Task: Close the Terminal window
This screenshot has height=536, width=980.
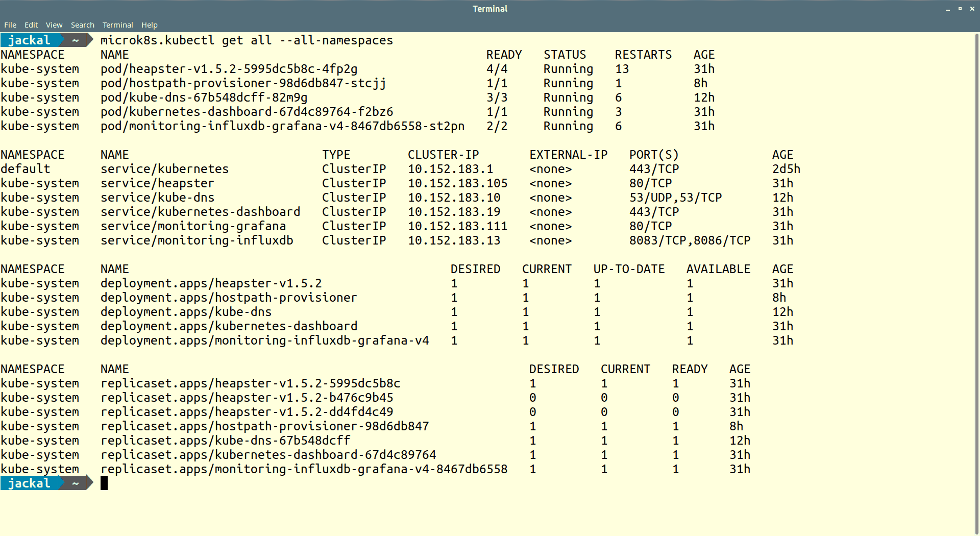Action: pos(972,9)
